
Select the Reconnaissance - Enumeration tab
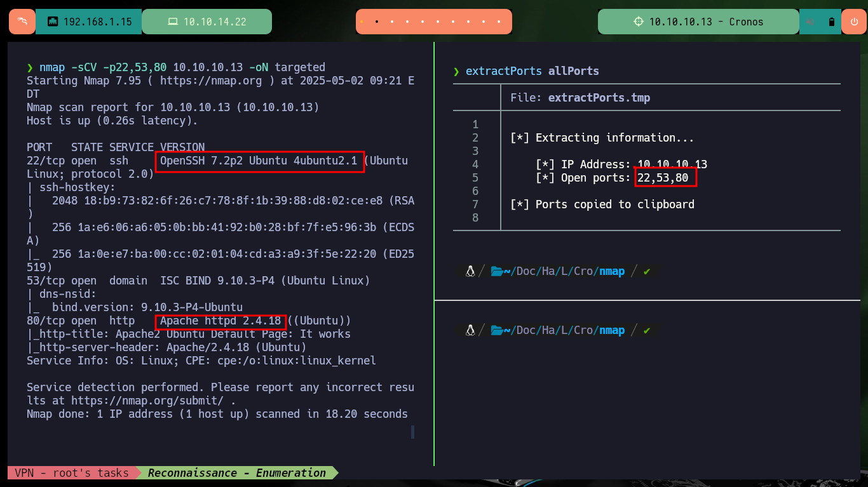[x=237, y=472]
